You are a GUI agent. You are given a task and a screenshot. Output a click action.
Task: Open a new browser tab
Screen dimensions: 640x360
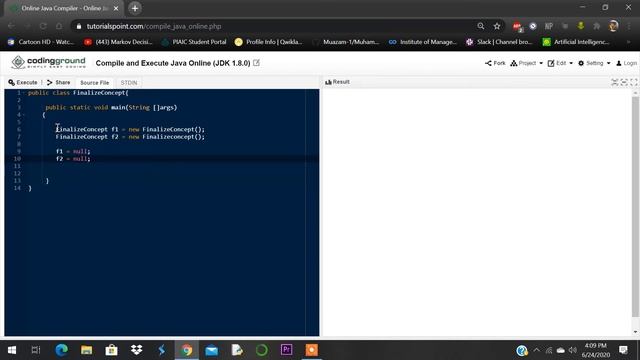click(x=135, y=8)
